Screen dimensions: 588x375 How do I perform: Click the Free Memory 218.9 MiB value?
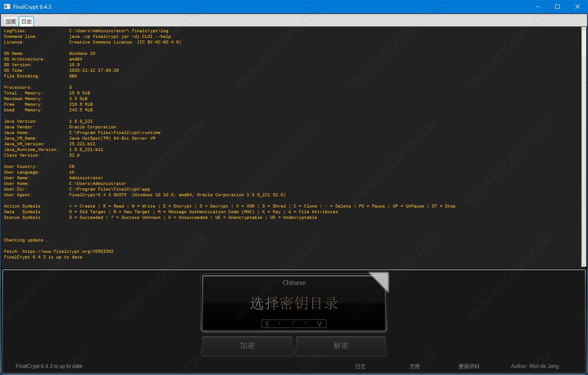[x=81, y=104]
